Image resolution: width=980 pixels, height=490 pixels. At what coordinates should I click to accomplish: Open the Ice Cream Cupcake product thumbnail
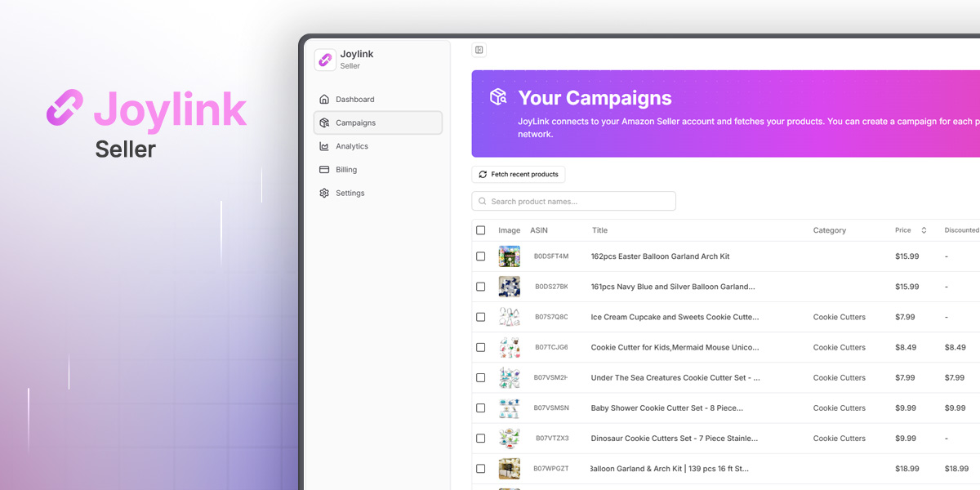pyautogui.click(x=509, y=317)
